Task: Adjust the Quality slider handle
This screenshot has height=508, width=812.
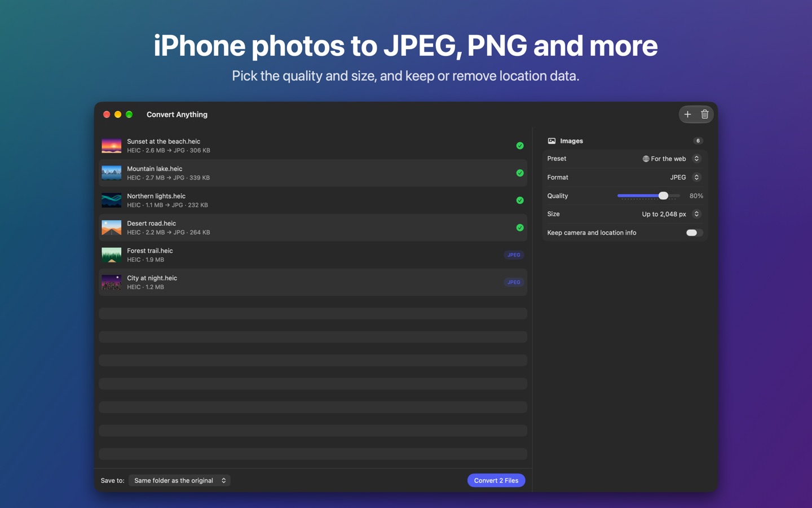Action: point(663,196)
